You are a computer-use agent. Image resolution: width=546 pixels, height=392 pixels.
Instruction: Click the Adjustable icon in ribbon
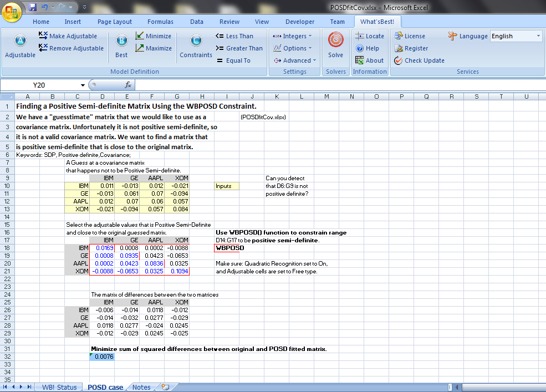(20, 42)
